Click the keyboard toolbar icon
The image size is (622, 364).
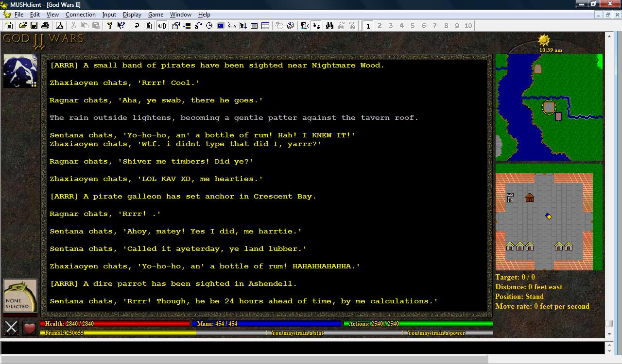click(232, 26)
